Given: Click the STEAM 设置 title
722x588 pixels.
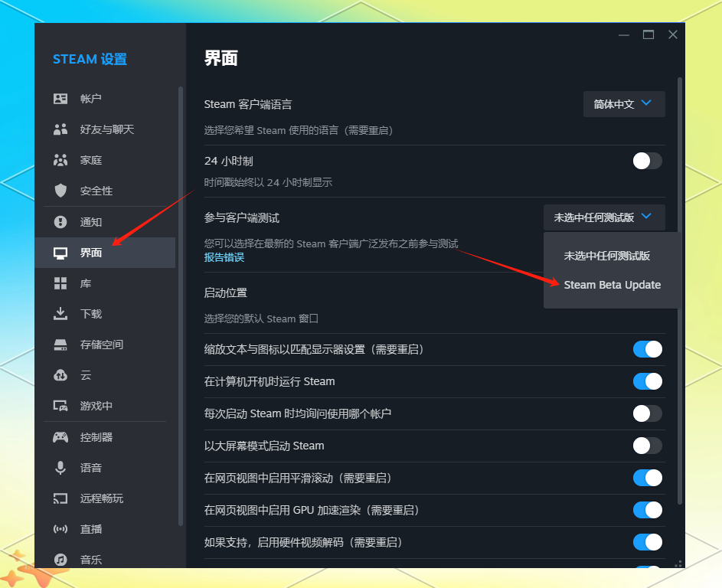Looking at the screenshot, I should 90,60.
